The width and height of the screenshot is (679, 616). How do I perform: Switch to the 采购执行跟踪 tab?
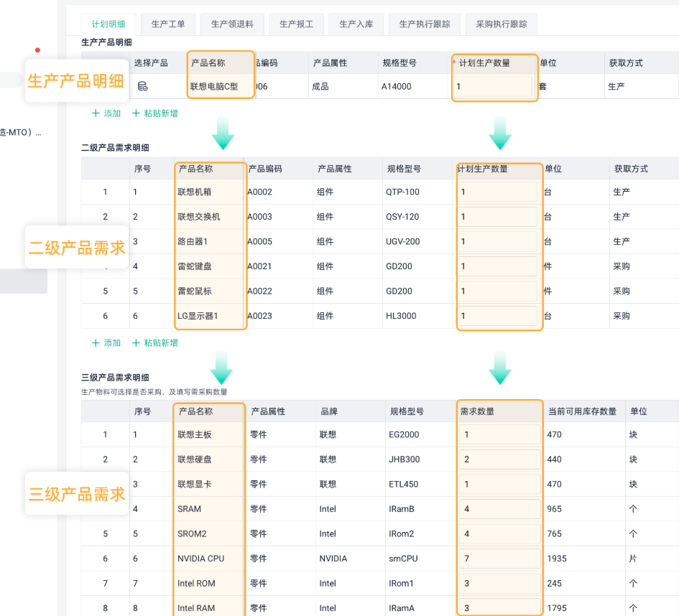(501, 24)
